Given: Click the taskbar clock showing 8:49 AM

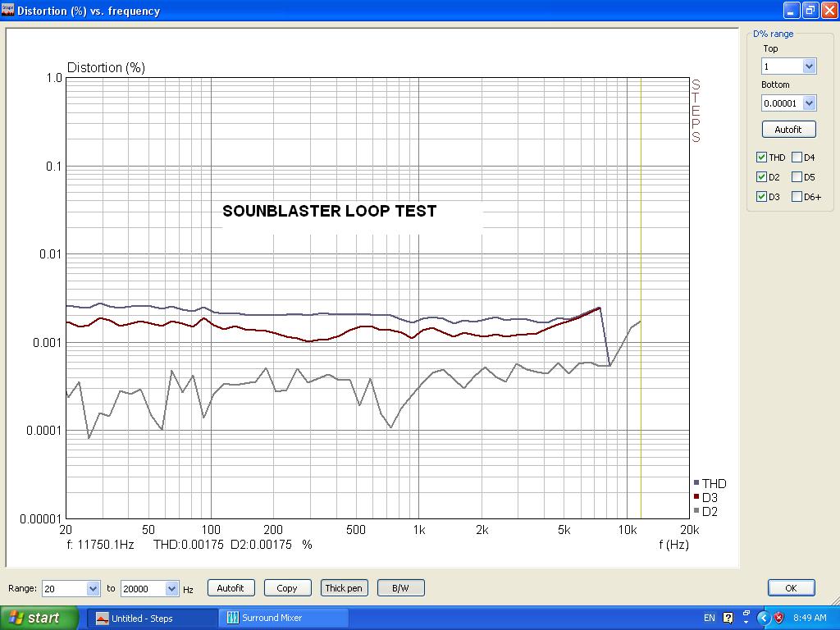Looking at the screenshot, I should click(810, 618).
